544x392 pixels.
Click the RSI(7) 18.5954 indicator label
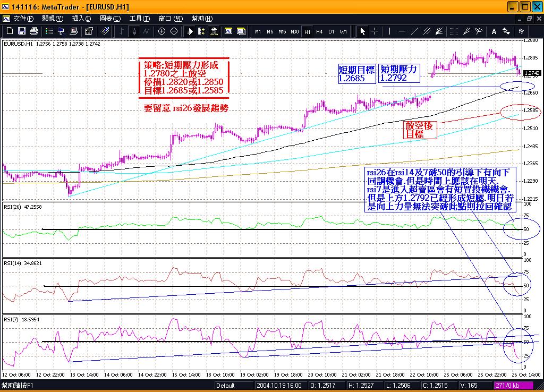point(21,320)
